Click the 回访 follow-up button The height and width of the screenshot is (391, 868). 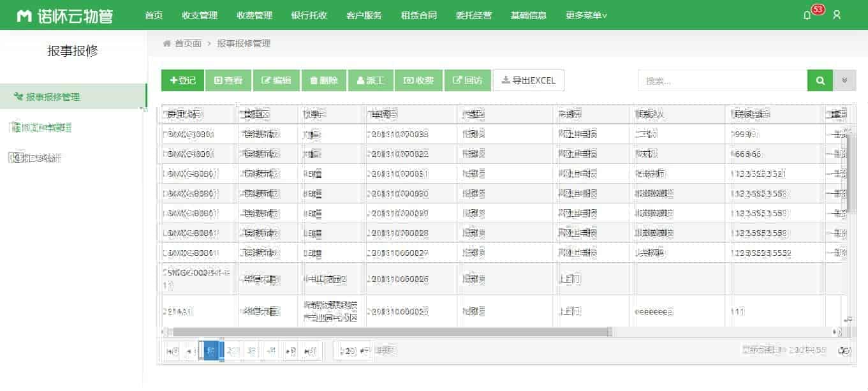pyautogui.click(x=467, y=80)
